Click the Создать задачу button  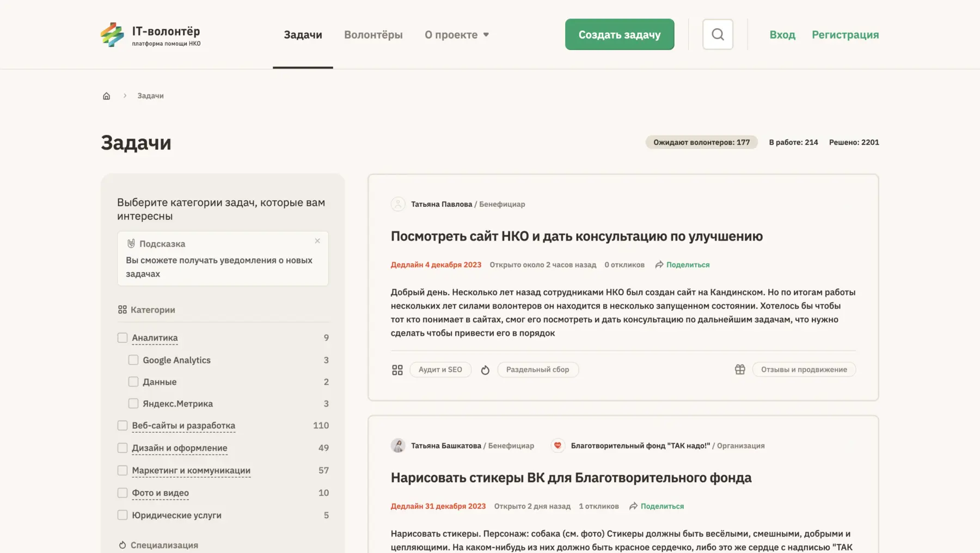[620, 34]
